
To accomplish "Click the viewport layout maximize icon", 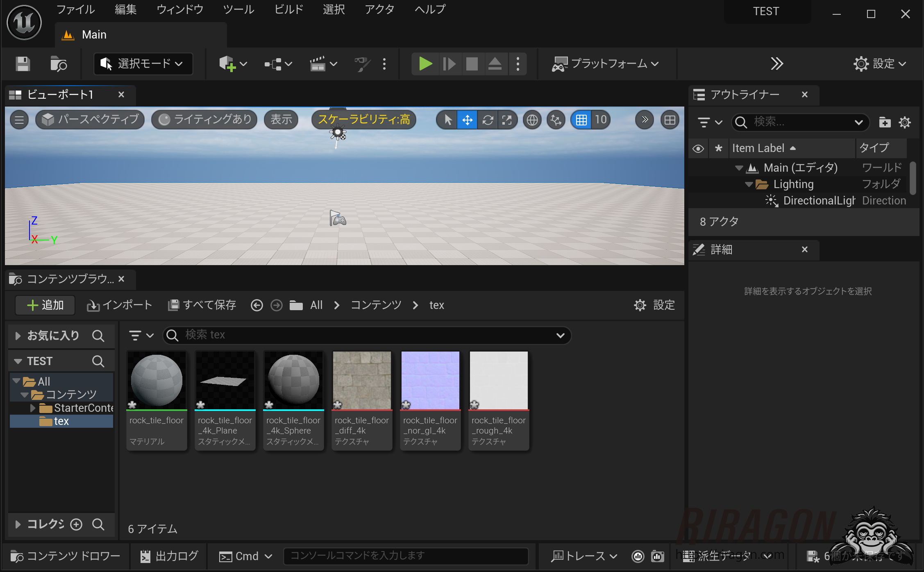I will [670, 120].
